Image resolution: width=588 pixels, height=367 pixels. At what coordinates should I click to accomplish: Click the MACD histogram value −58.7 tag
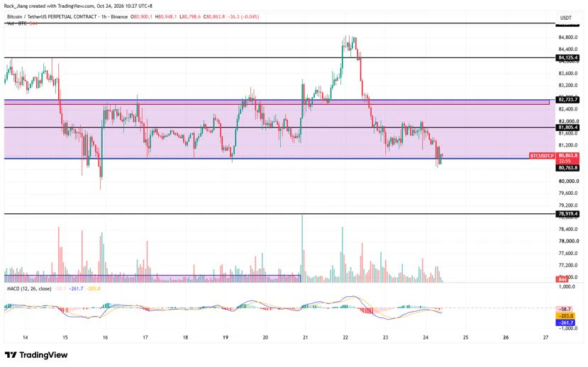[x=565, y=310]
